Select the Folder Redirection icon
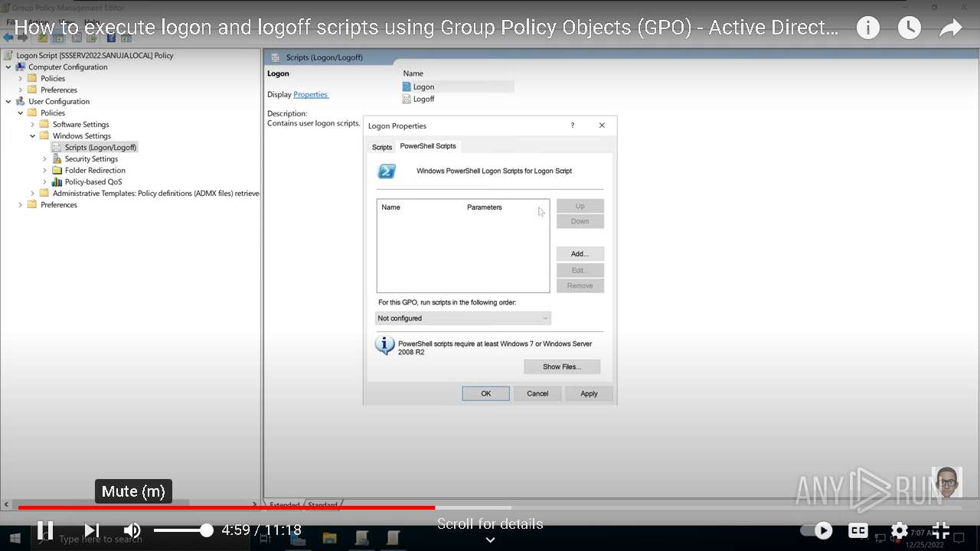980x551 pixels. pyautogui.click(x=57, y=170)
